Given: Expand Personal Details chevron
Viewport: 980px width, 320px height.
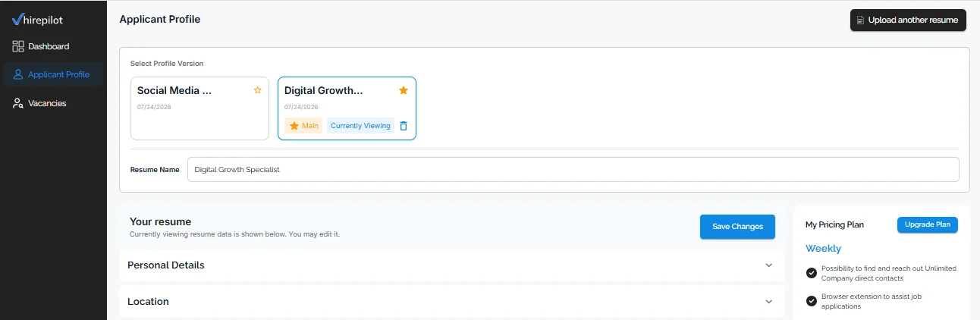Looking at the screenshot, I should [x=769, y=265].
